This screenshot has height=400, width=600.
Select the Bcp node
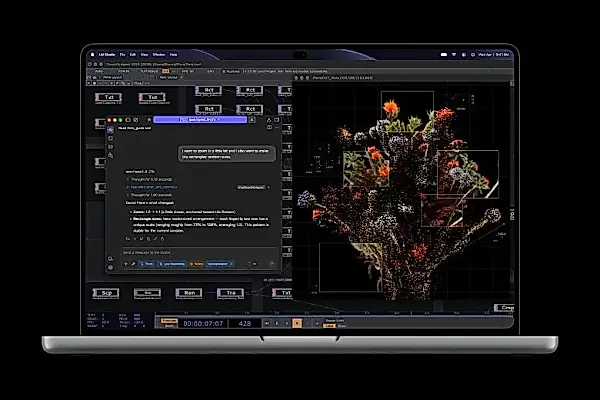[106, 293]
